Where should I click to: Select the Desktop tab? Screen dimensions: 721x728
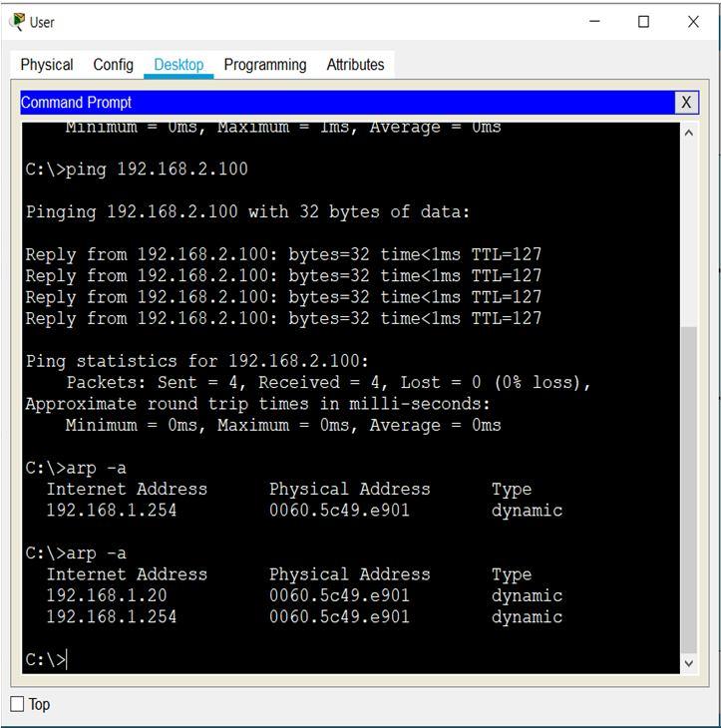tap(179, 65)
